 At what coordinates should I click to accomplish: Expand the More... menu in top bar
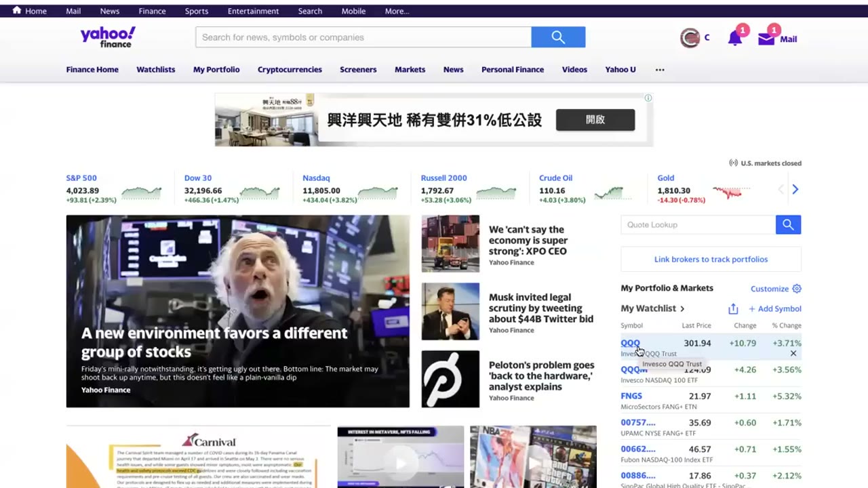pyautogui.click(x=397, y=11)
